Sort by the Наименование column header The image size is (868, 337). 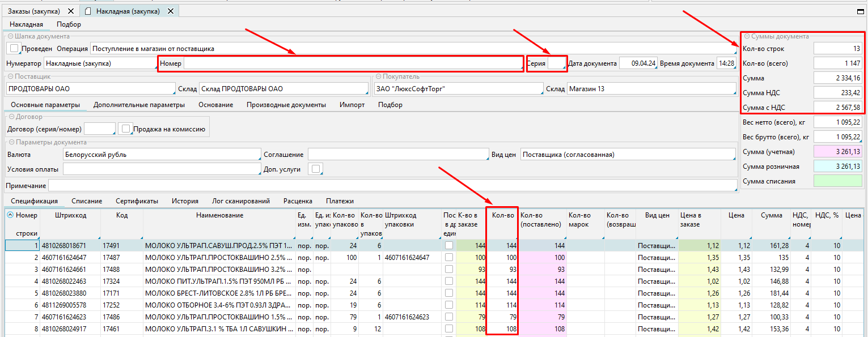pos(219,215)
